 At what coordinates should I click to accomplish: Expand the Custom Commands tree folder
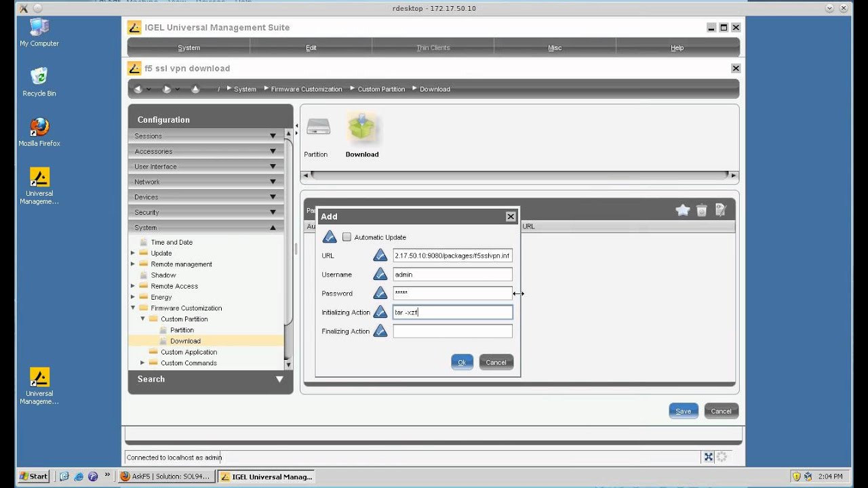tap(142, 363)
